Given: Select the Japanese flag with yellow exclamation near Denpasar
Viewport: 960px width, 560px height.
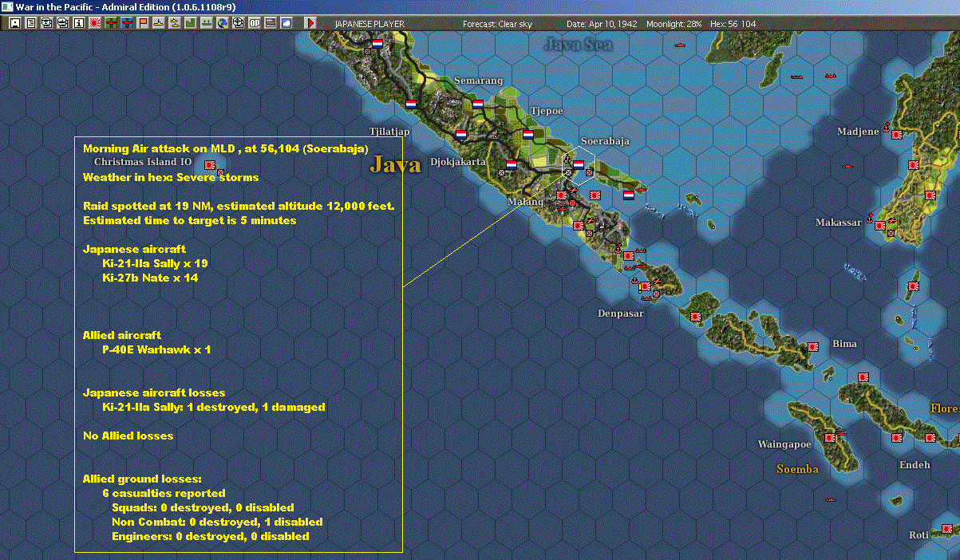Looking at the screenshot, I should [645, 286].
